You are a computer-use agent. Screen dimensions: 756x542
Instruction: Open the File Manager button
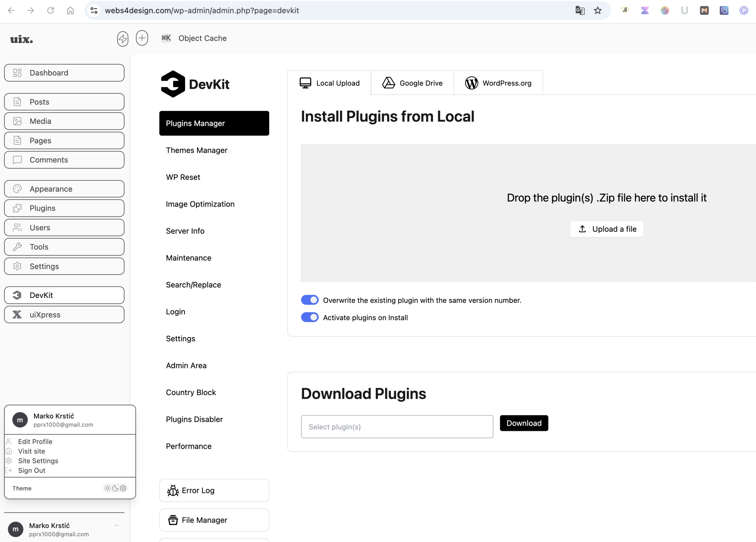[x=214, y=520]
